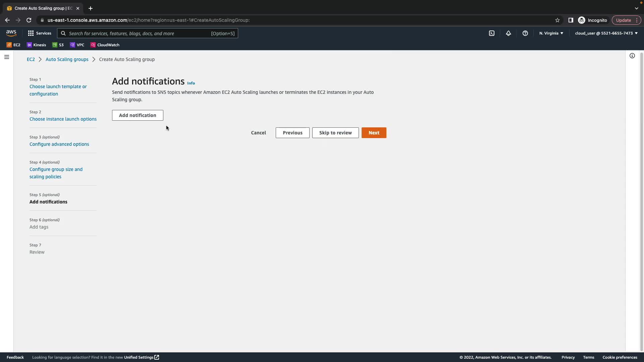Bookmark this page with star icon
644x362 pixels.
557,20
